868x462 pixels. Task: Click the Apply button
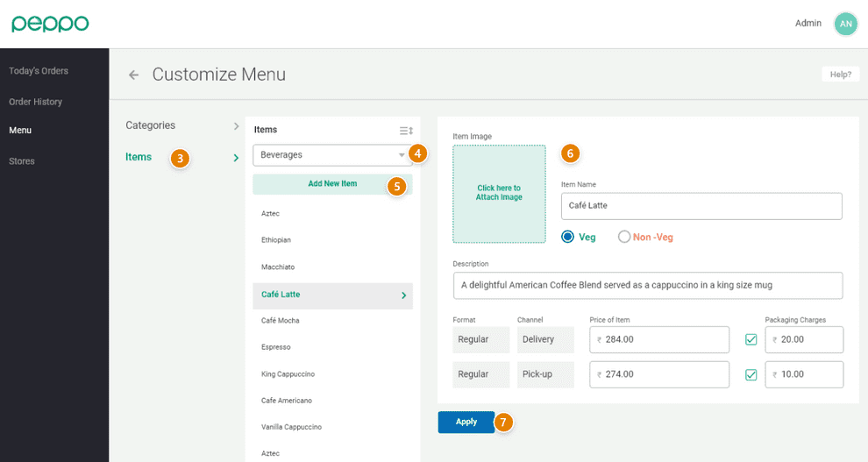coord(466,422)
